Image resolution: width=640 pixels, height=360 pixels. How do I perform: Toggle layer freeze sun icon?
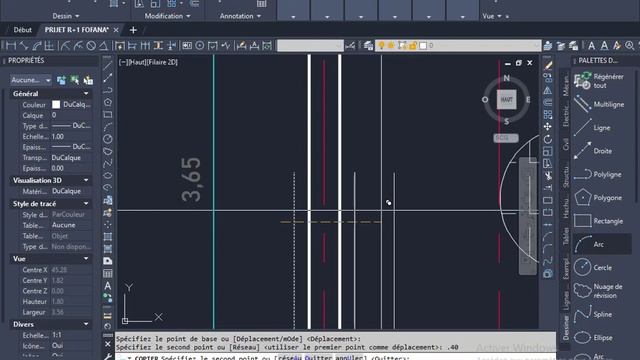coord(391,46)
